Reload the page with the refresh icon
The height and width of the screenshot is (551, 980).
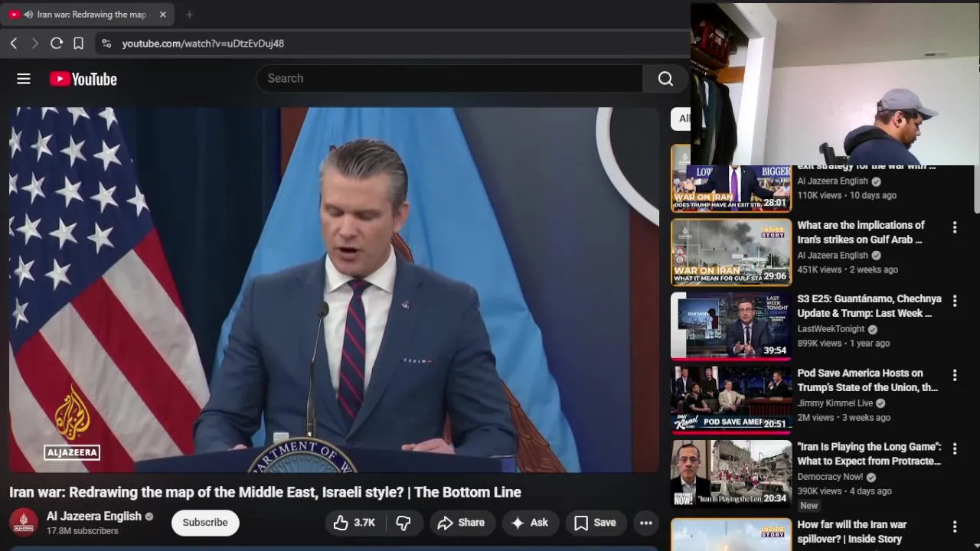click(x=56, y=44)
